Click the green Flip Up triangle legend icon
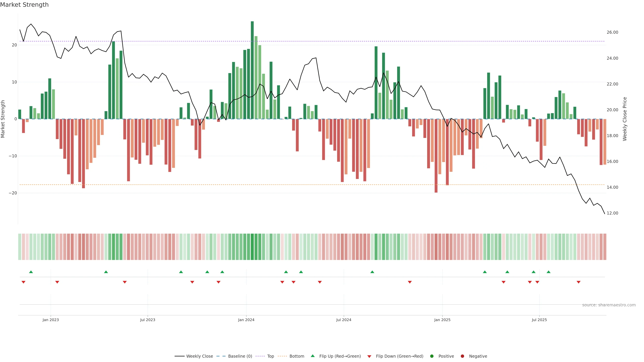This screenshot has width=644, height=362. click(312, 356)
